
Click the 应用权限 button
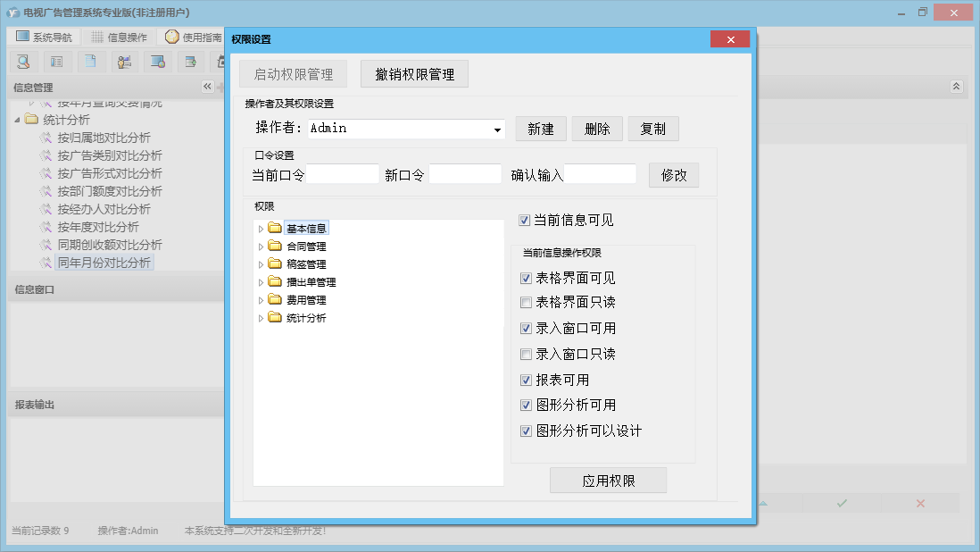[x=608, y=481]
